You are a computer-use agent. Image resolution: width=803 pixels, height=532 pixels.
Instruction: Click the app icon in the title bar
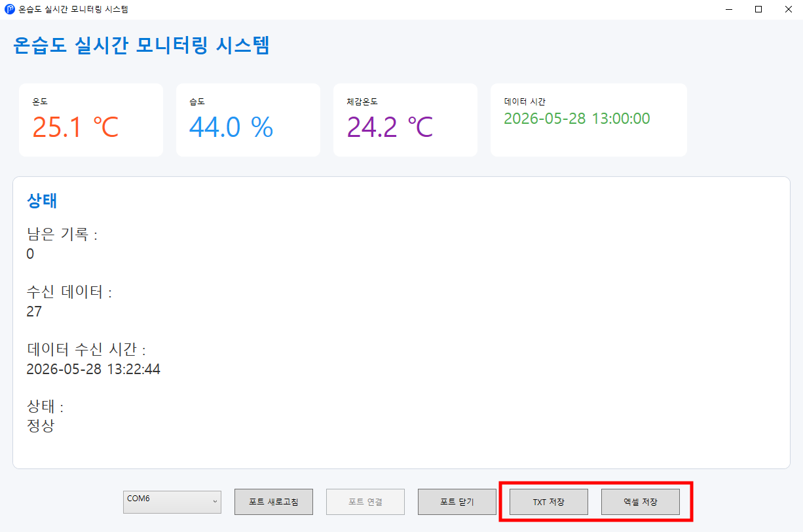(10, 9)
